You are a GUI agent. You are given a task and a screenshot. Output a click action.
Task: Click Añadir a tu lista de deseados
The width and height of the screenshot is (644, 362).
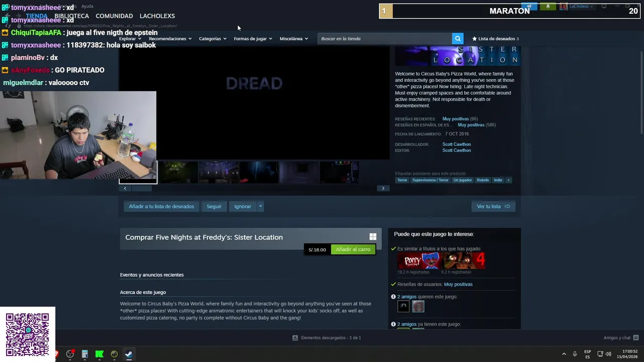(161, 206)
